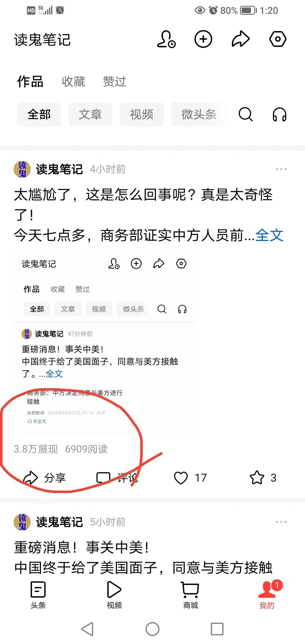
Task: Favorite the first post with star icon
Action: [x=257, y=478]
